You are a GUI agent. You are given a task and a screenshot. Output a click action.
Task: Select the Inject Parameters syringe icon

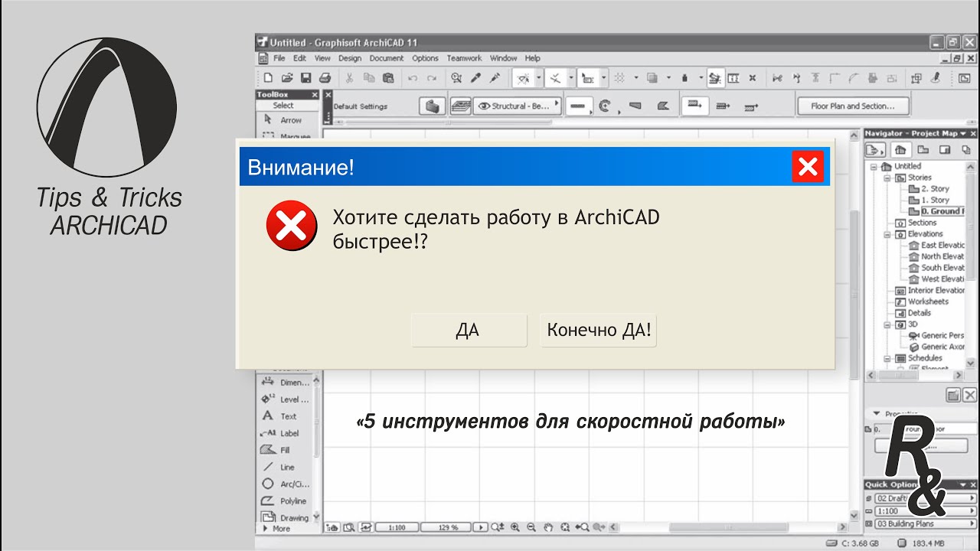click(495, 77)
